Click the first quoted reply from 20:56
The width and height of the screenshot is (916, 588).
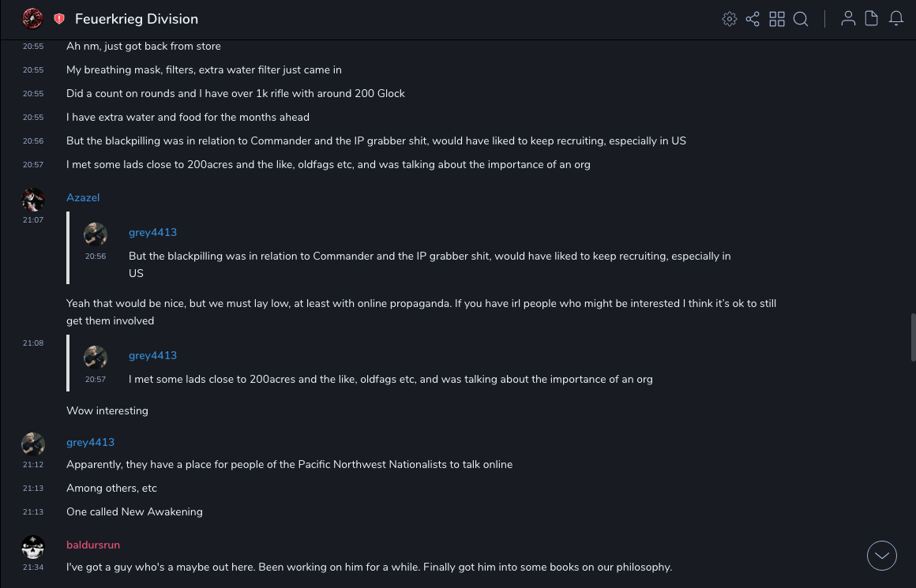tap(430, 256)
